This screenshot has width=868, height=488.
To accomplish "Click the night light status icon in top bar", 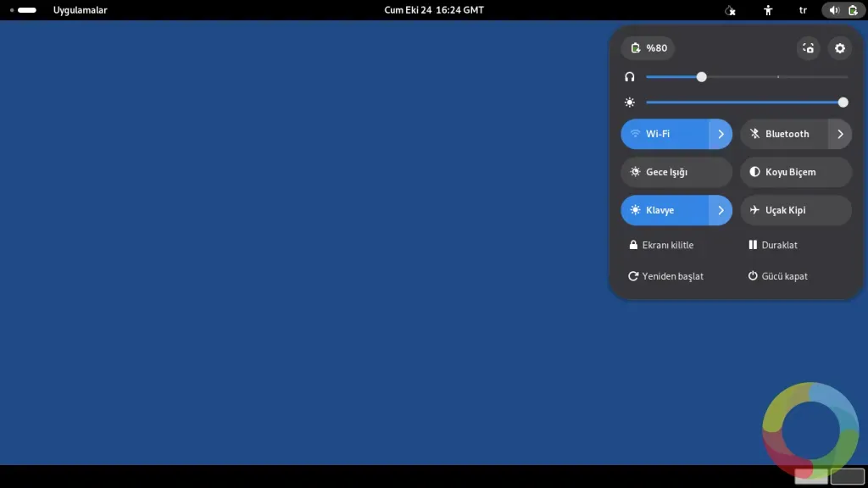I will point(730,10).
